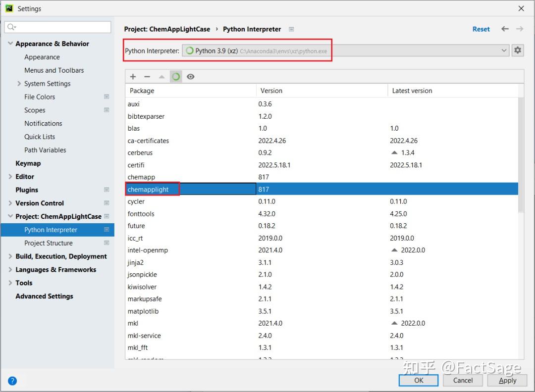The image size is (535, 392).
Task: Select the fonttools package row
Action: [322, 214]
